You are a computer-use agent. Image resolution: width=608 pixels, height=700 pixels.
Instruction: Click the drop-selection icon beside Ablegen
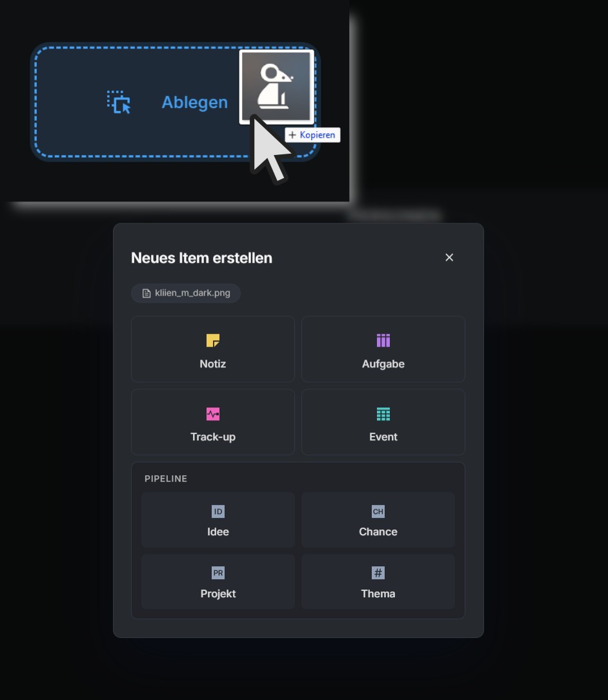(119, 102)
